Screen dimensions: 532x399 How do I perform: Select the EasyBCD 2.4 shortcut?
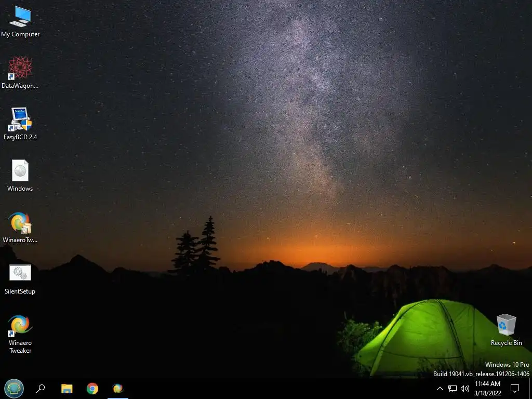[20, 124]
